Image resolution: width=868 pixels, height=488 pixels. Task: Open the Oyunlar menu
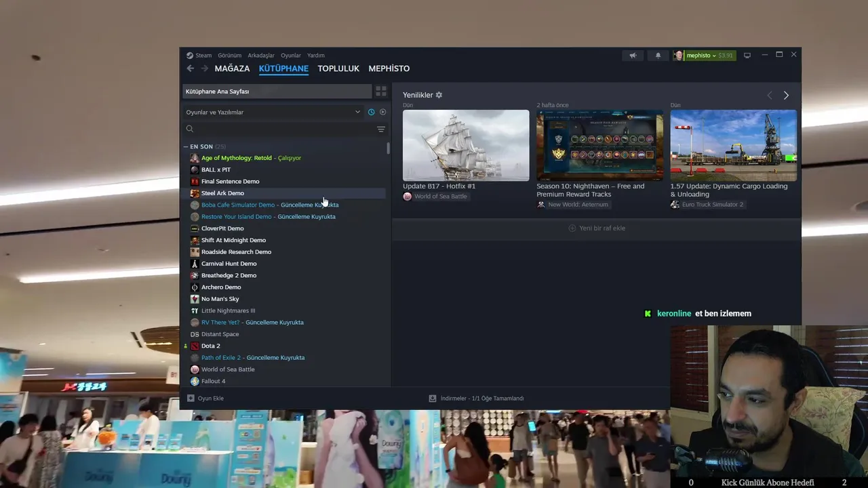click(291, 56)
